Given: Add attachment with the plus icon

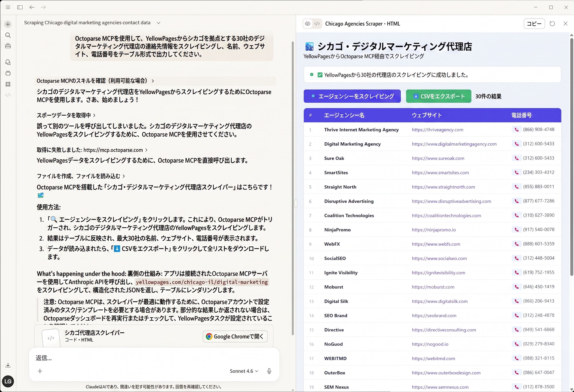Looking at the screenshot, I should coord(40,371).
